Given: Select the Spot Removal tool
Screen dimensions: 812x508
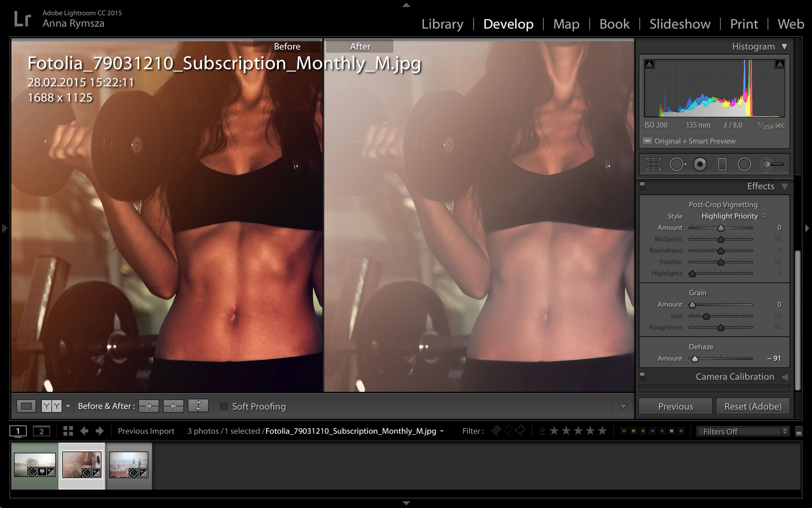Looking at the screenshot, I should (677, 164).
